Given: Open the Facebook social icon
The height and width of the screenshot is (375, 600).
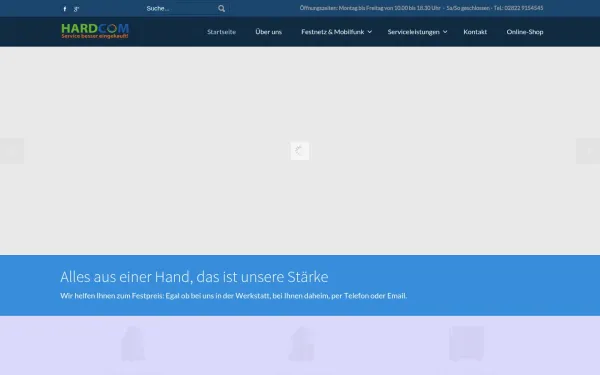Looking at the screenshot, I should [65, 9].
